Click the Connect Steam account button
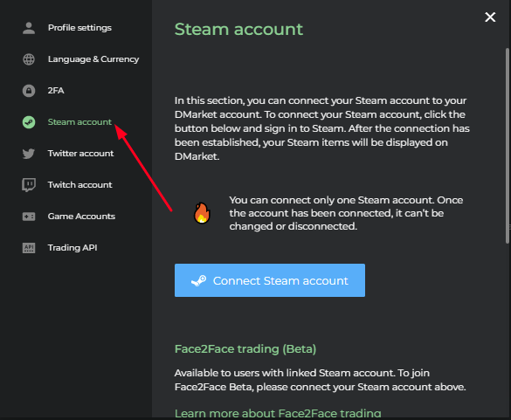Image resolution: width=511 pixels, height=420 pixels. pos(270,280)
